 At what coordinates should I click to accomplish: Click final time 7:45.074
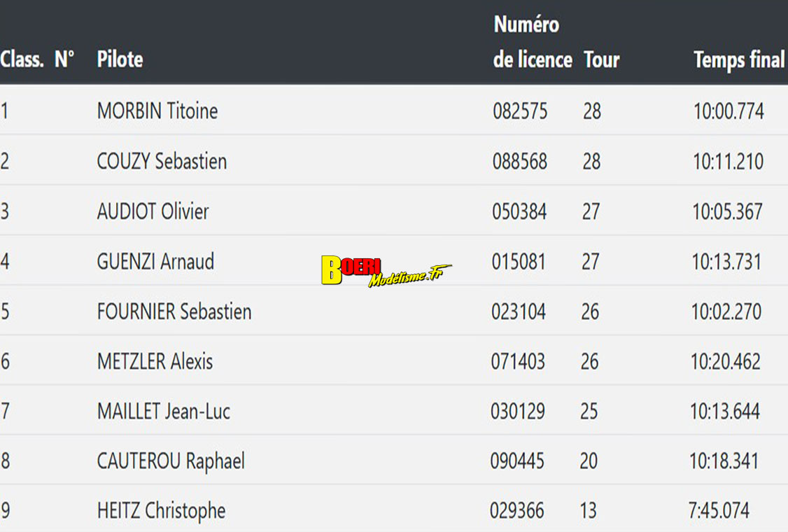pyautogui.click(x=719, y=511)
